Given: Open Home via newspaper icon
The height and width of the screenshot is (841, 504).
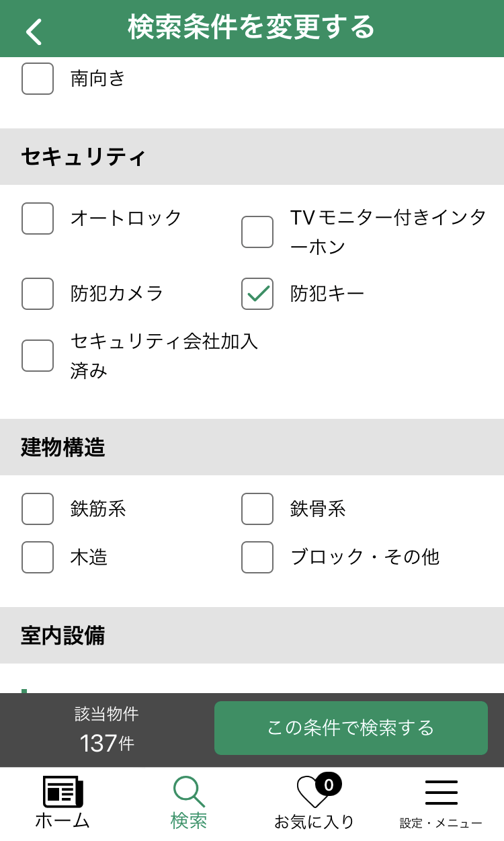Looking at the screenshot, I should (62, 791).
